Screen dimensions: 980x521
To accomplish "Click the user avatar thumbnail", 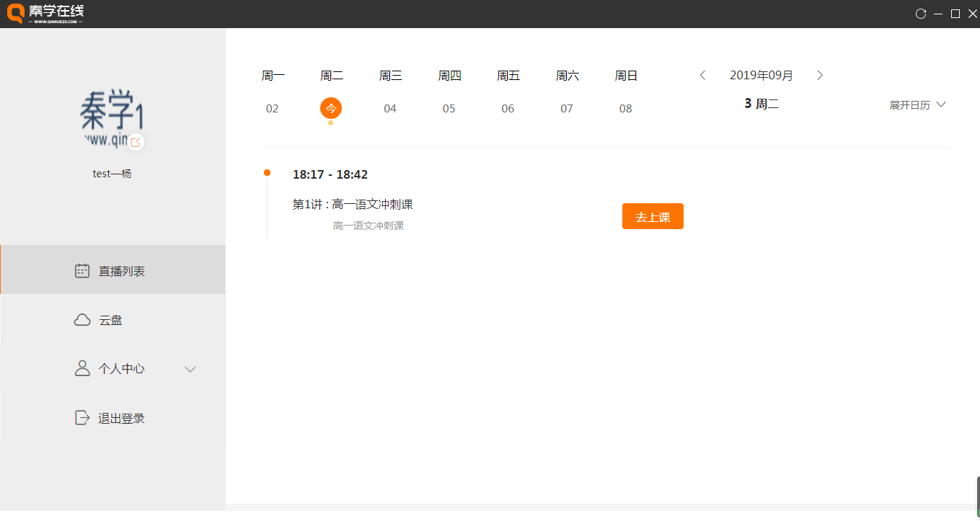I will (112, 119).
